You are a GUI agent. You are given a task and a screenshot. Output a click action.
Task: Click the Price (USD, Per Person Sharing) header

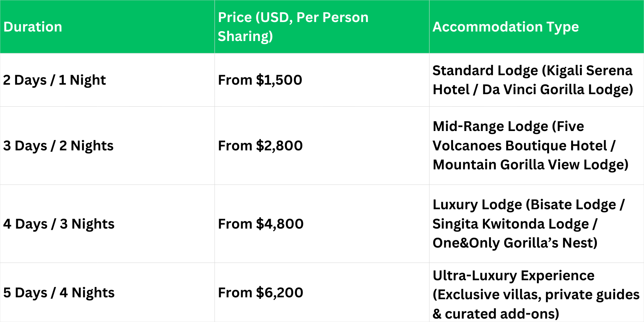[293, 27]
